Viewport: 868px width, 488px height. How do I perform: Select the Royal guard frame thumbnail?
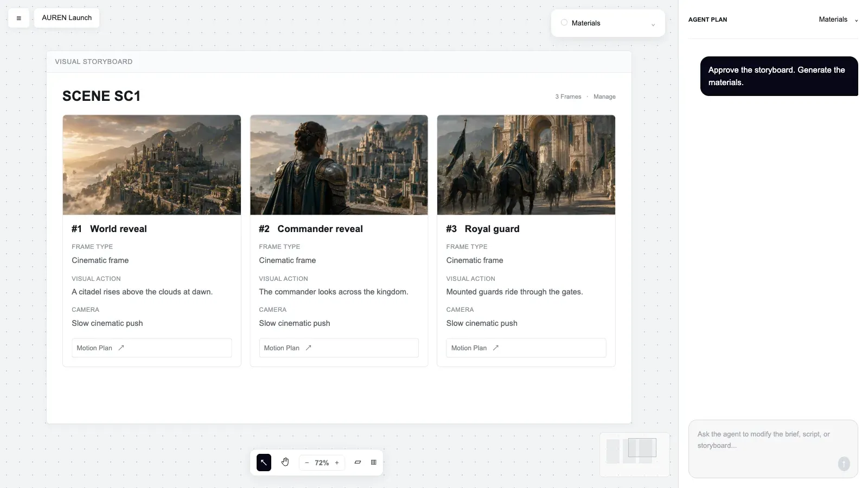[526, 165]
